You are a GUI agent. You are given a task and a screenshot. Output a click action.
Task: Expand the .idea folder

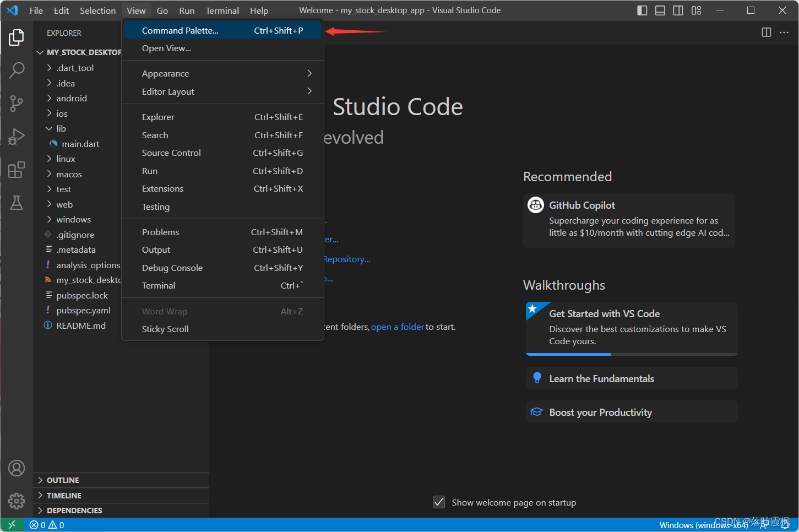click(x=66, y=83)
